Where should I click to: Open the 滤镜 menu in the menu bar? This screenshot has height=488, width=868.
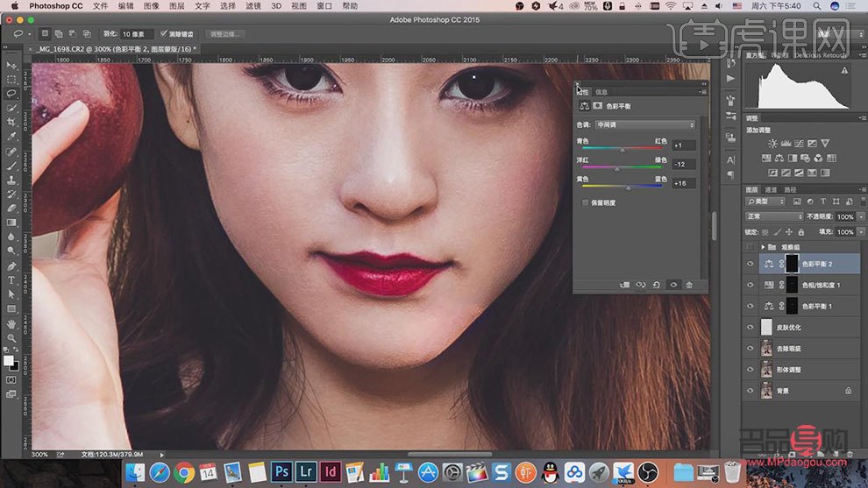(253, 5)
